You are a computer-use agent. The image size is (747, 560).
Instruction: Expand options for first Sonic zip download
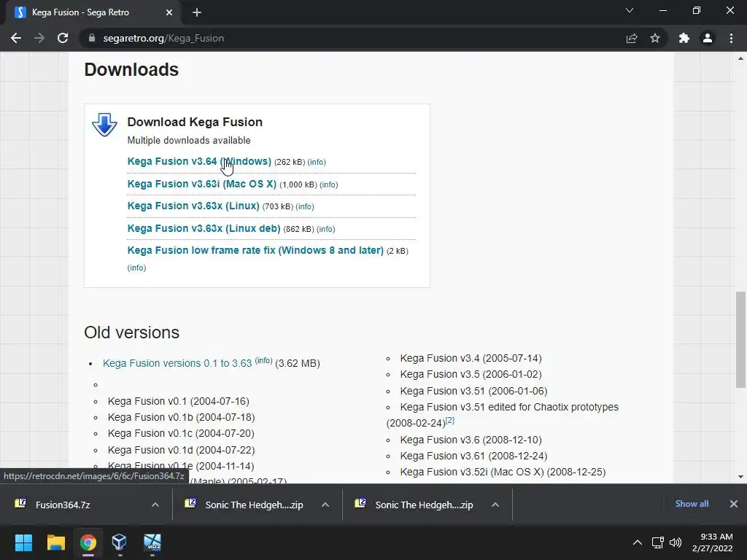click(325, 505)
